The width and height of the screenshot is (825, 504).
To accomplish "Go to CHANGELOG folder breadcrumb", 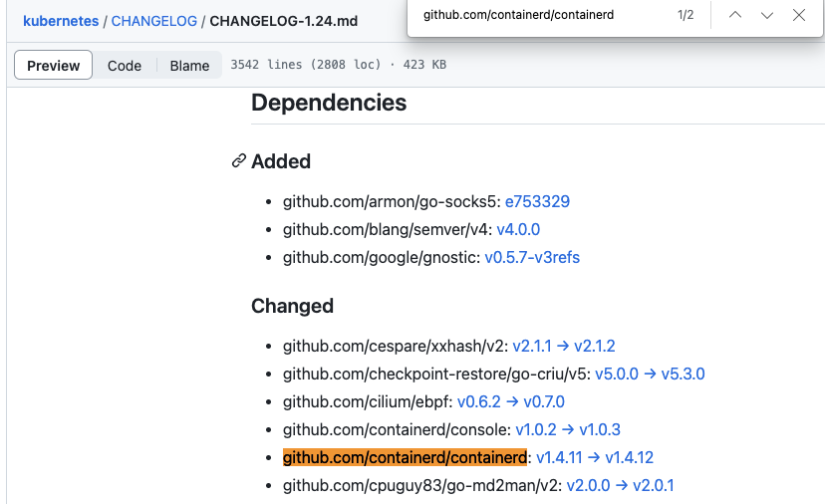I will click(154, 21).
